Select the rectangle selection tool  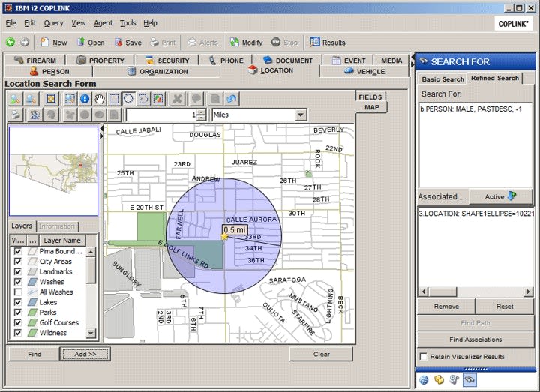pos(113,99)
